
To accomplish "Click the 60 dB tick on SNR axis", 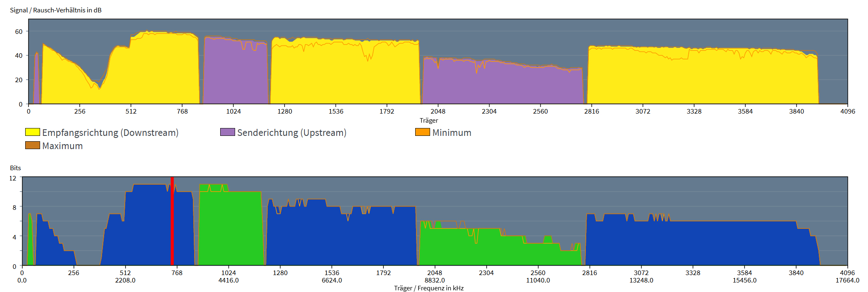I will click(19, 31).
